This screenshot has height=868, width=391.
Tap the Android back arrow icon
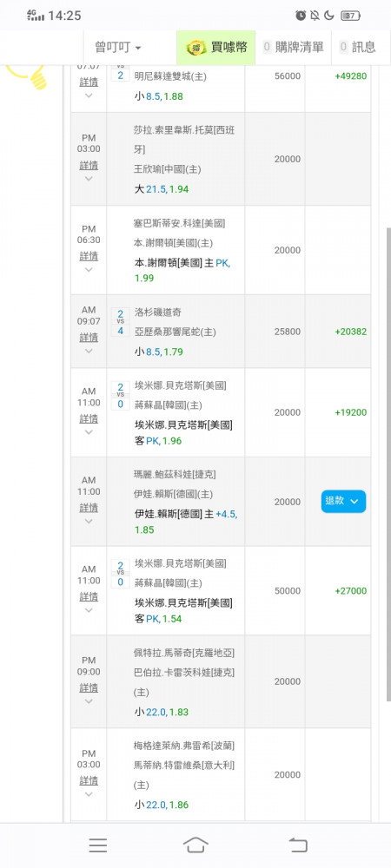point(298,845)
